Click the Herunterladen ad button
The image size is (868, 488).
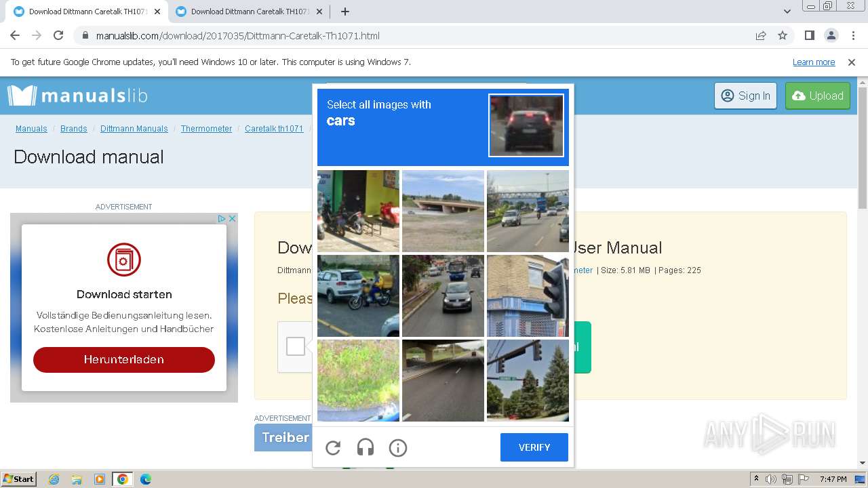[x=124, y=359]
